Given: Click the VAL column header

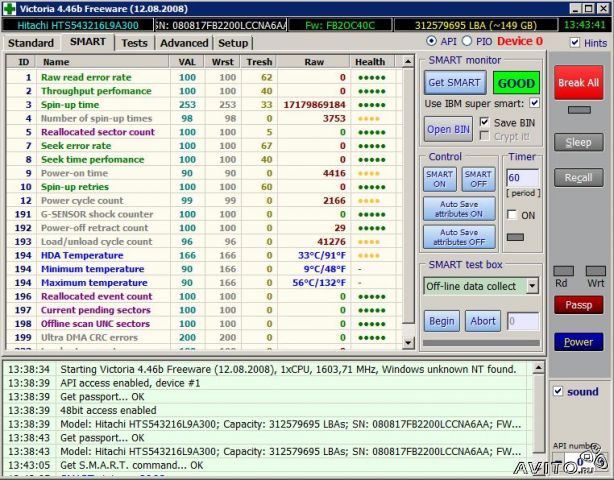Looking at the screenshot, I should coord(187,62).
